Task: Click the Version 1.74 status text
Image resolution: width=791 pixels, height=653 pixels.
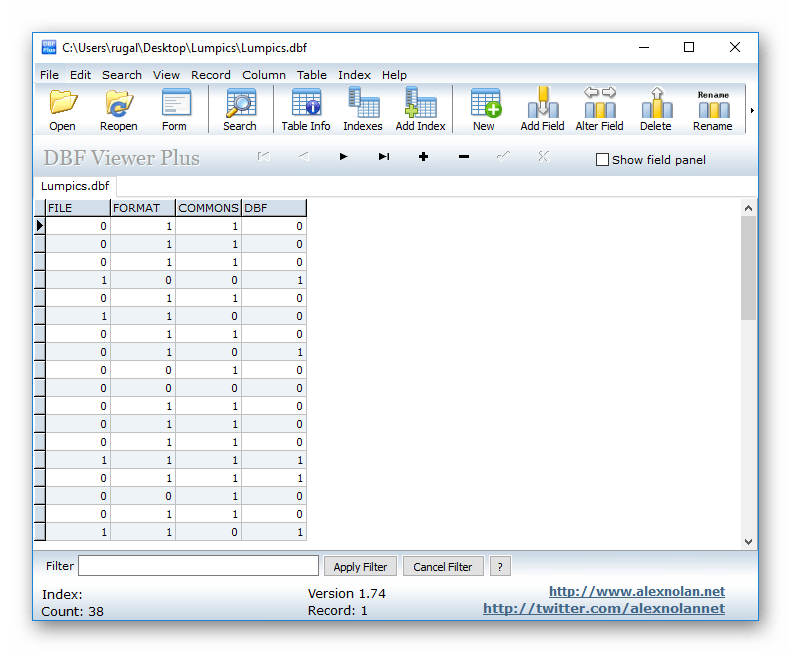Action: 347,593
